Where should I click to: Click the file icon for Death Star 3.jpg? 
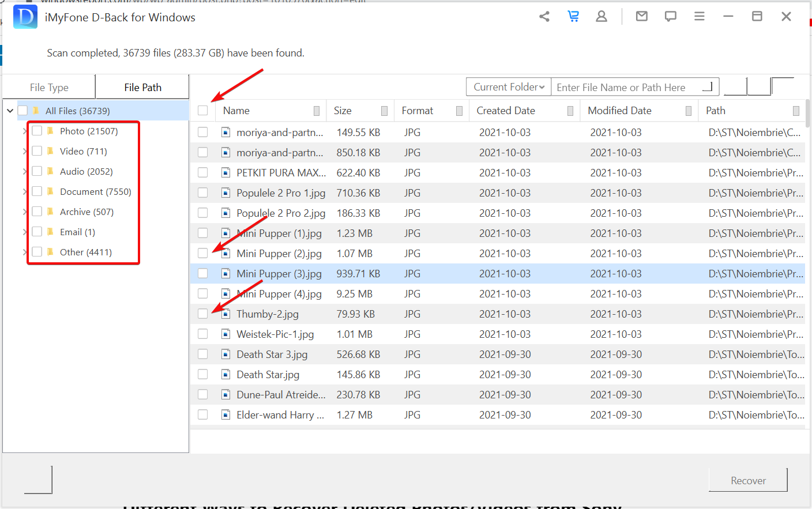(x=226, y=355)
